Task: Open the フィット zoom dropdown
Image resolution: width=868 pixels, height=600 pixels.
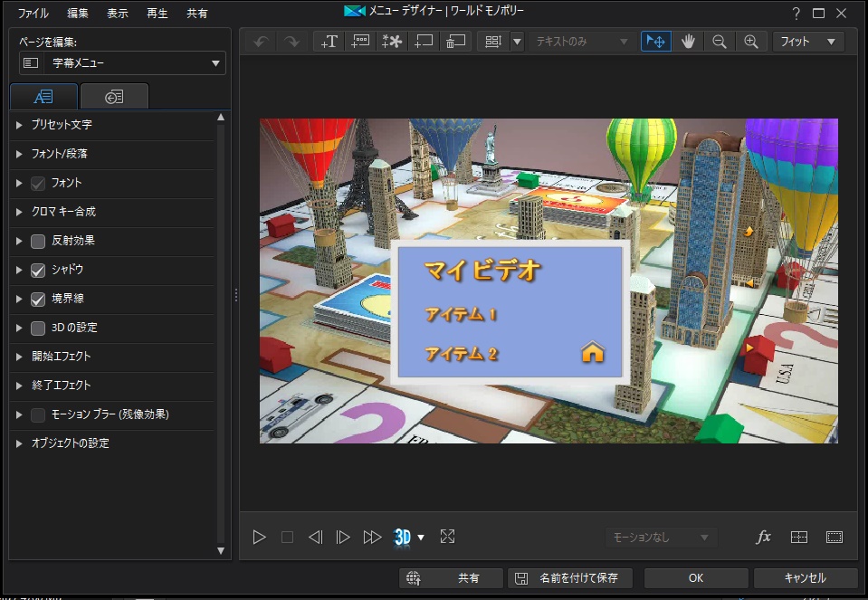Action: [x=808, y=42]
